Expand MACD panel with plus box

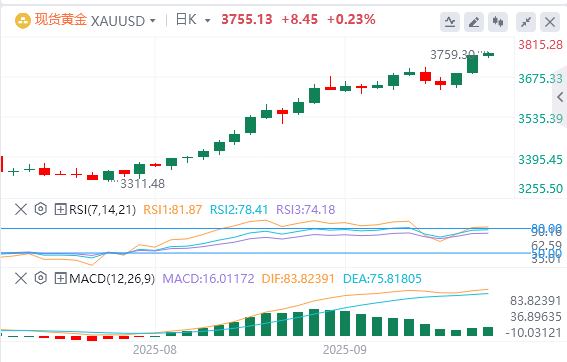click(60, 278)
